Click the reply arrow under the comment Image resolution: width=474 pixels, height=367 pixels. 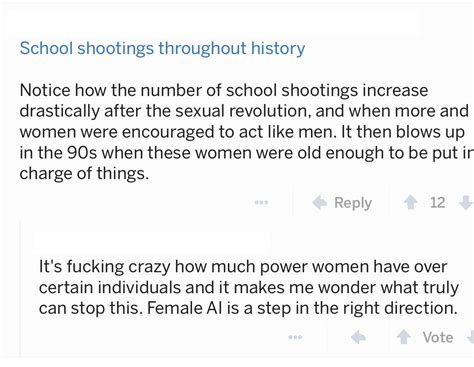[358, 337]
